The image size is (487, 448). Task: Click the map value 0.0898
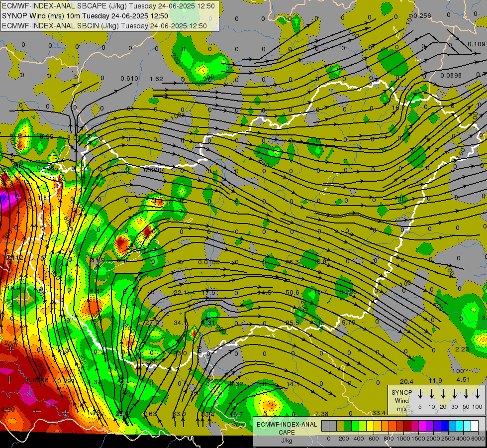tap(451, 75)
